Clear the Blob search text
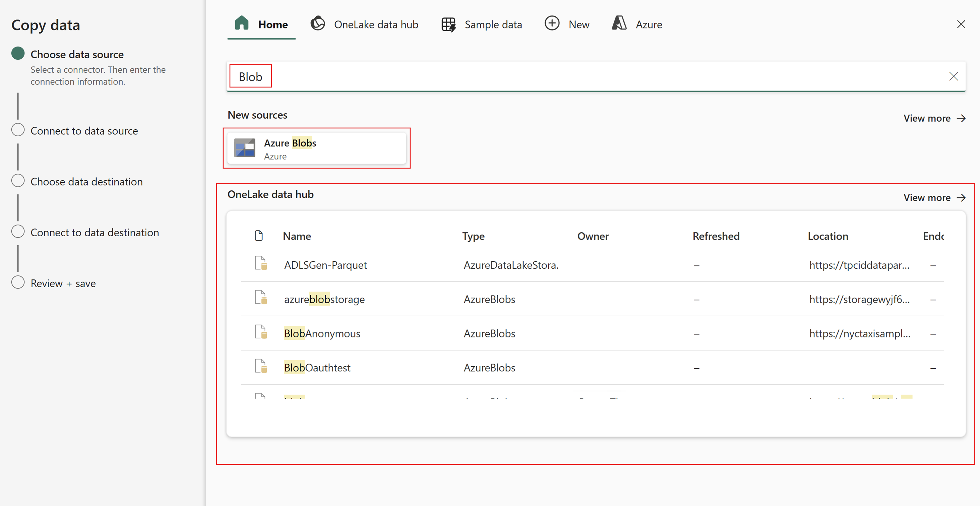 pos(953,76)
